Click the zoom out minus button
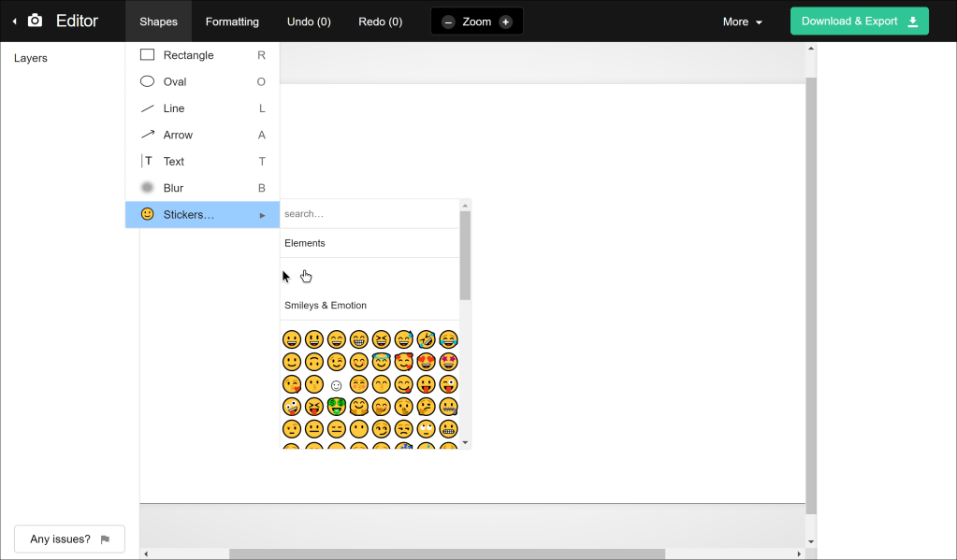 448,22
